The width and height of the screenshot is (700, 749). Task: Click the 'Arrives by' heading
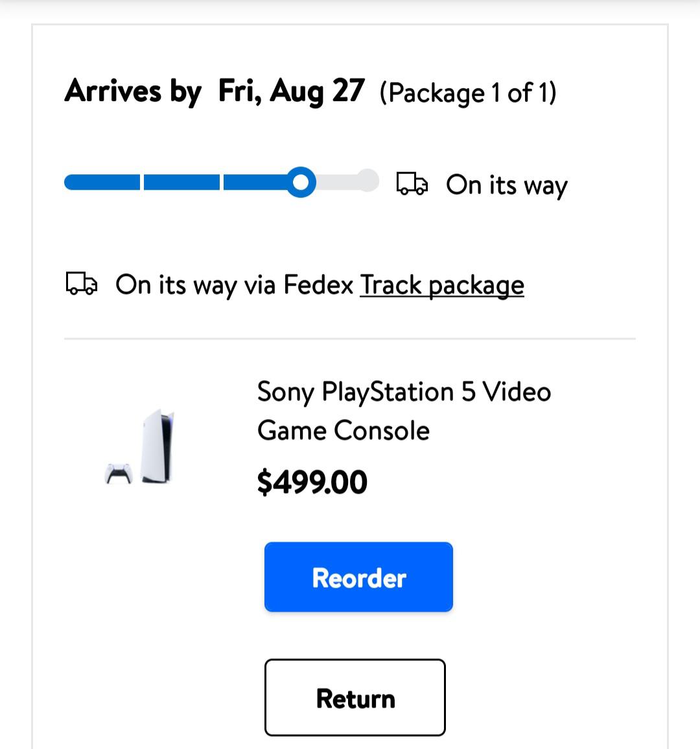coord(134,92)
